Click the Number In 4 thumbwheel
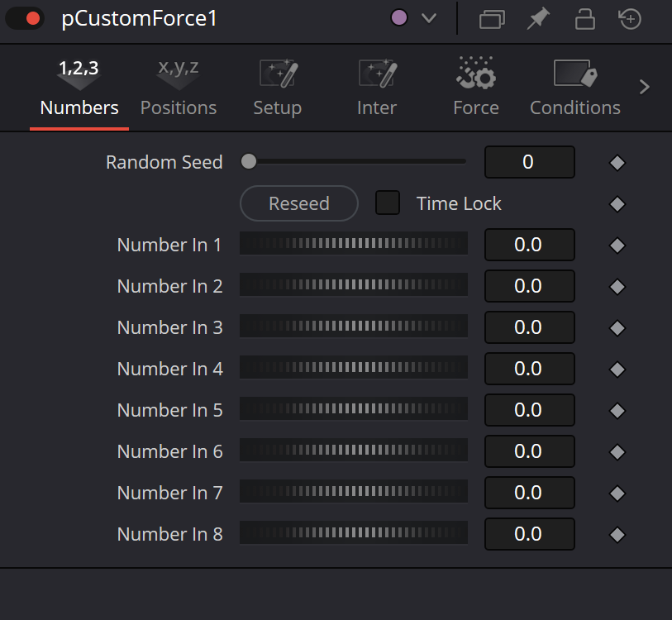Image resolution: width=672 pixels, height=620 pixels. (x=354, y=368)
